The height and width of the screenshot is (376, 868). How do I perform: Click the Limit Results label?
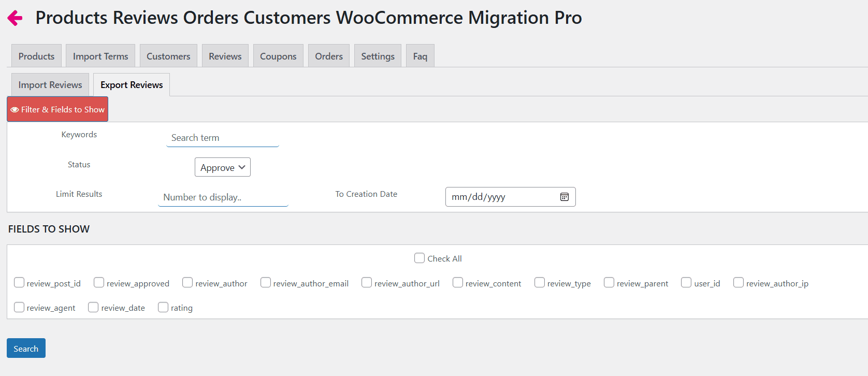click(x=79, y=194)
